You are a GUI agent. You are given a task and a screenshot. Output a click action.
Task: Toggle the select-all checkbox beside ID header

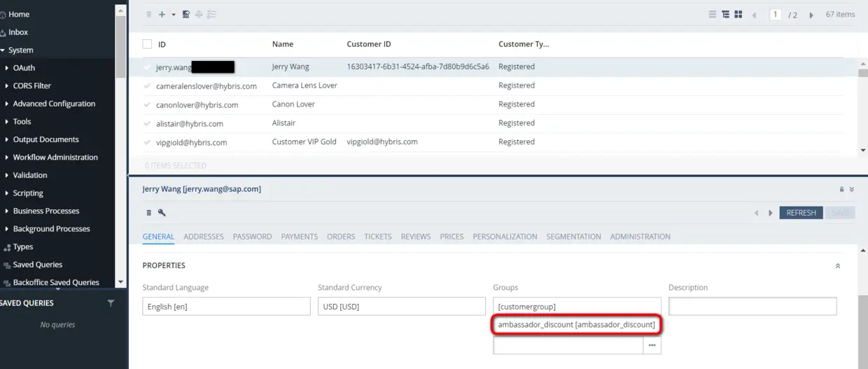(147, 44)
